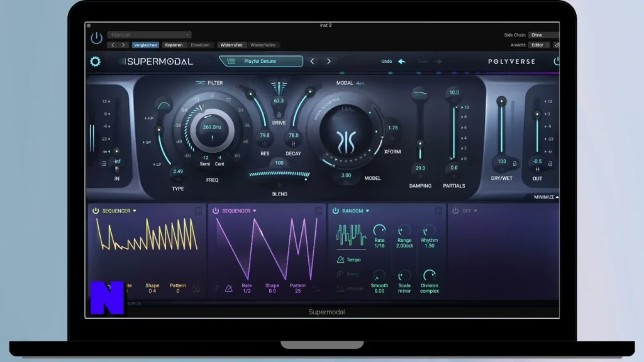
Task: Toggle the OUT lock icon
Action: (550, 163)
